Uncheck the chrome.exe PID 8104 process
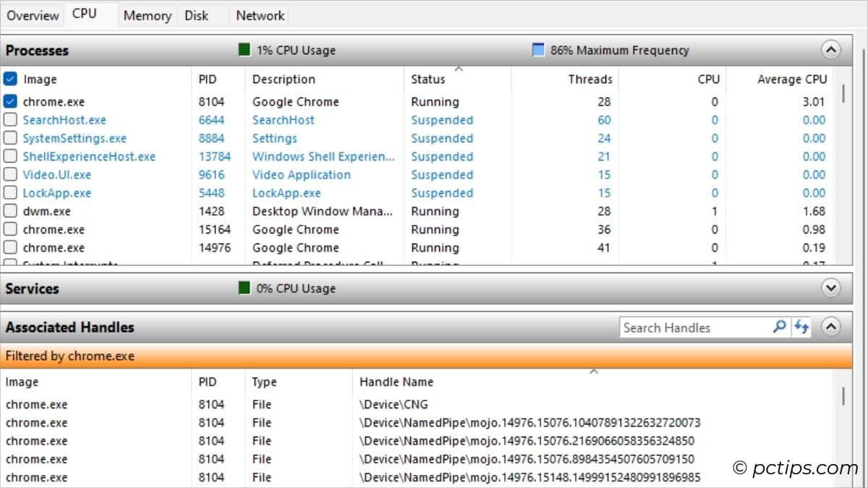 coord(9,101)
